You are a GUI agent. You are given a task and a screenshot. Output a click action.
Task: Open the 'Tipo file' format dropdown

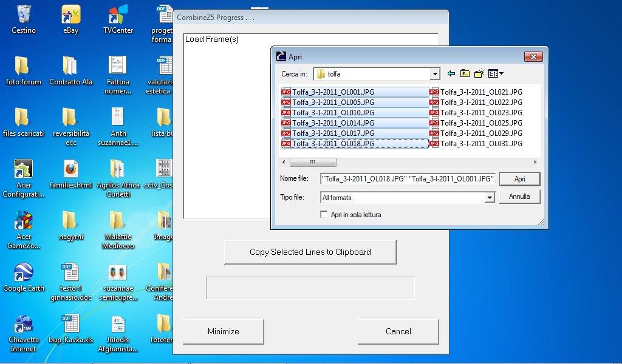490,198
